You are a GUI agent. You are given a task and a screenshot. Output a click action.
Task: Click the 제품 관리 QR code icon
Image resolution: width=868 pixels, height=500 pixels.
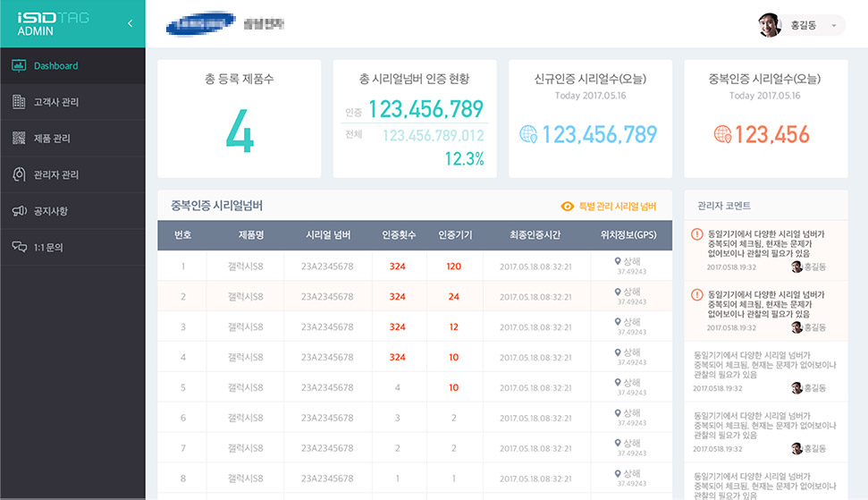coord(18,139)
